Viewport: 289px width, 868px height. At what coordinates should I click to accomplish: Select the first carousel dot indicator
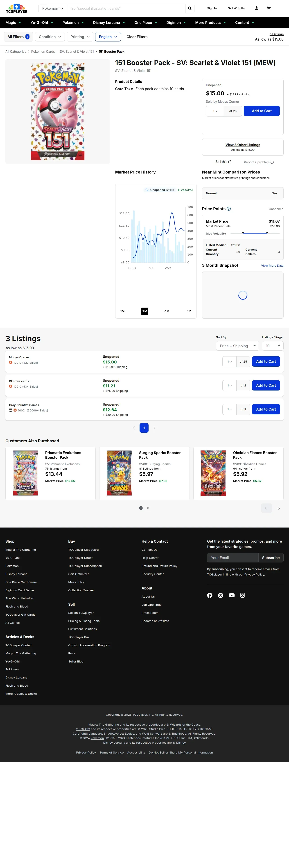pos(141,508)
